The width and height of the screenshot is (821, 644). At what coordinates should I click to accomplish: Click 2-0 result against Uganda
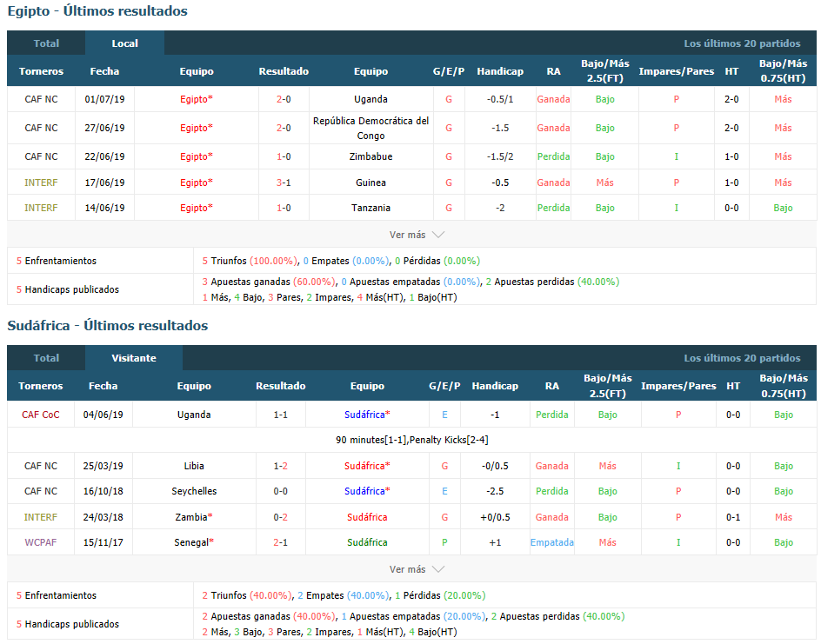tap(284, 99)
